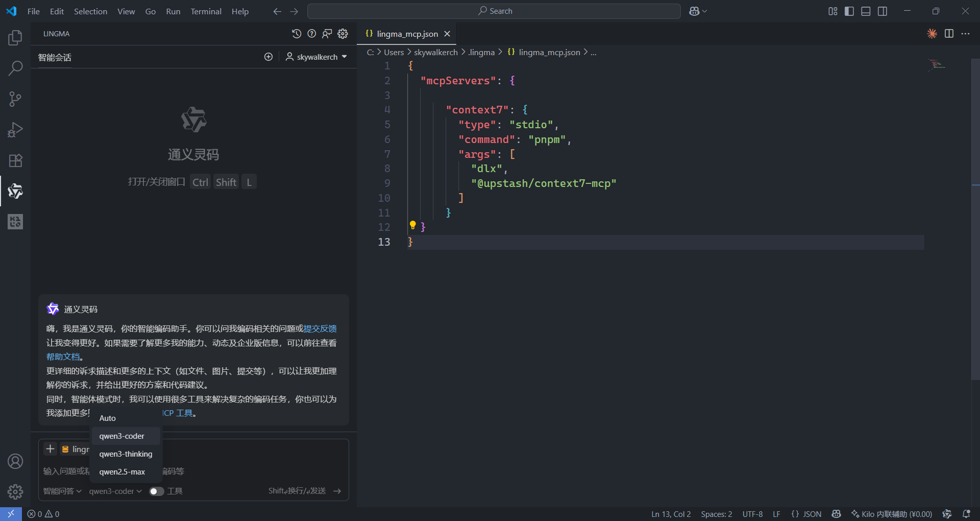Add context with the plus button
The height and width of the screenshot is (521, 980).
pos(50,449)
